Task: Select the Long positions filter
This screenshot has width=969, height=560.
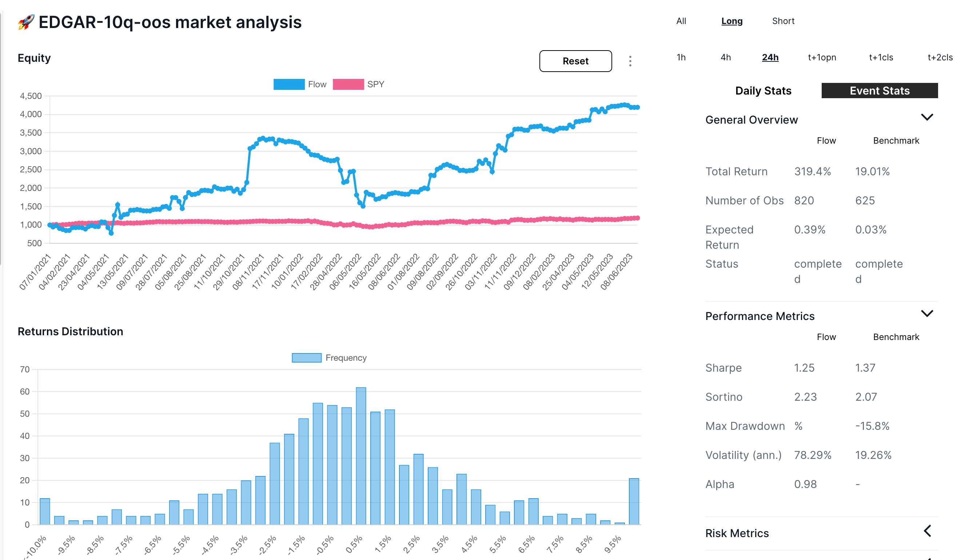Action: [731, 21]
